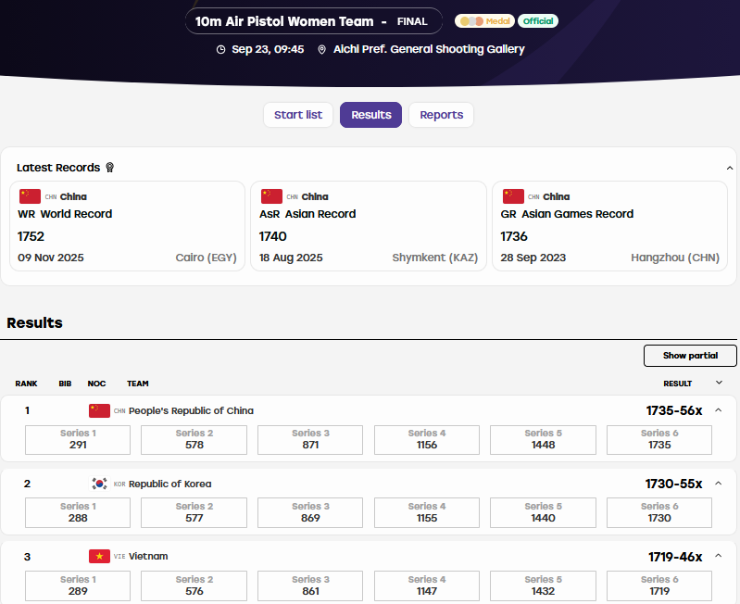The image size is (740, 604).
Task: Collapse the Latest Records panel
Action: 730,168
